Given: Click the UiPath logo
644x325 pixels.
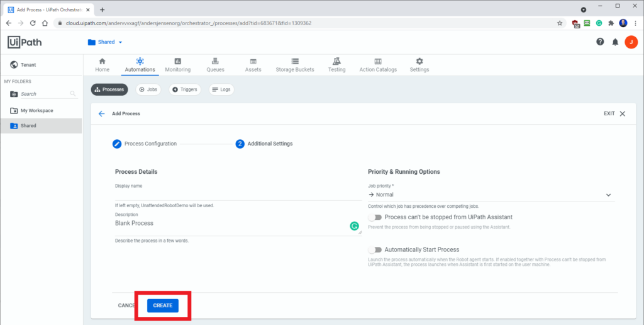Looking at the screenshot, I should click(x=25, y=42).
